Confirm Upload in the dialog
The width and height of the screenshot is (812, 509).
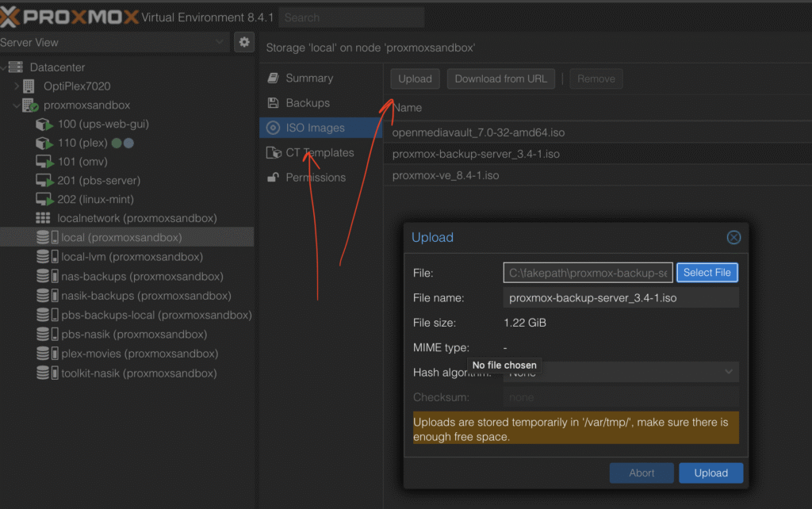pyautogui.click(x=710, y=473)
